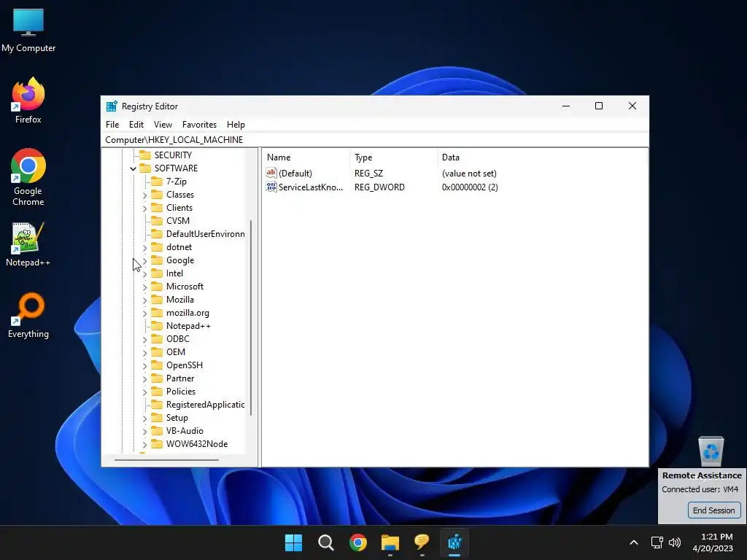Sort values by Data column header
Viewport: 747px width, 560px height.
pos(542,157)
